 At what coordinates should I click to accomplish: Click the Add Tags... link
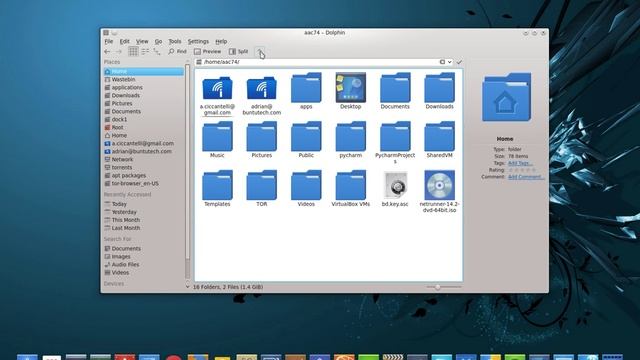pos(520,163)
